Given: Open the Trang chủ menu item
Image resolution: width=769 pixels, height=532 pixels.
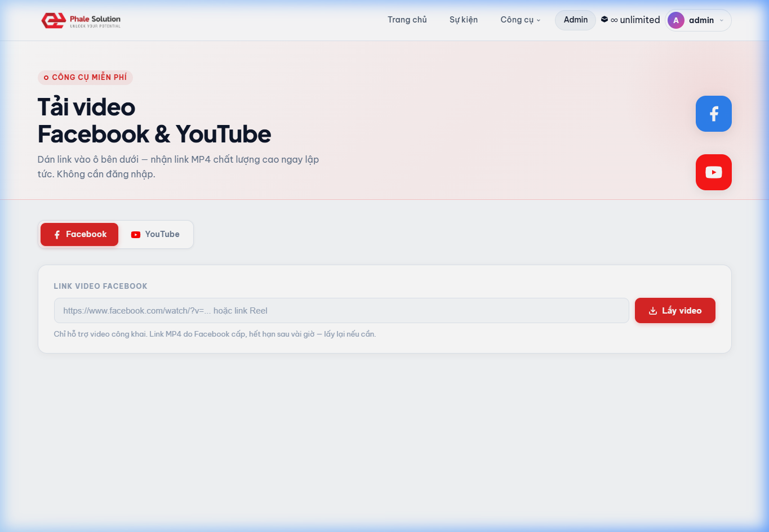Looking at the screenshot, I should 407,20.
